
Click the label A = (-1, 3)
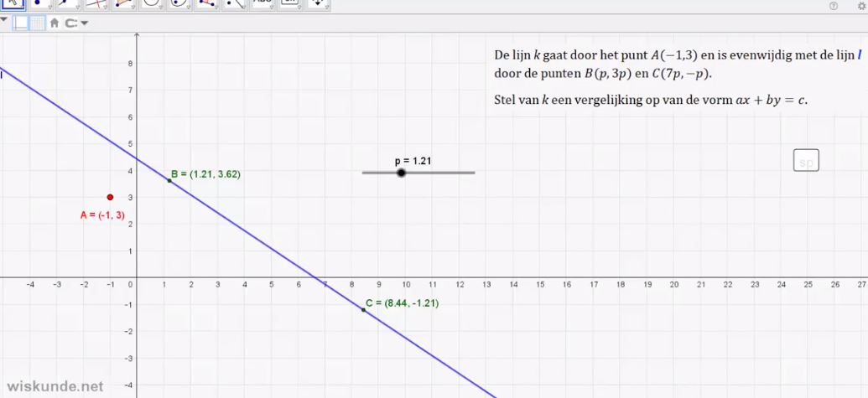point(102,215)
